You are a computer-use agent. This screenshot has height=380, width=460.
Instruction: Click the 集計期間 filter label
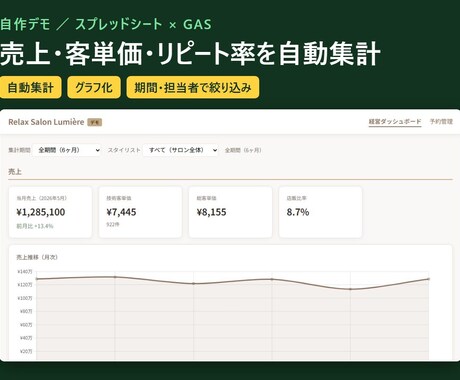pyautogui.click(x=19, y=150)
